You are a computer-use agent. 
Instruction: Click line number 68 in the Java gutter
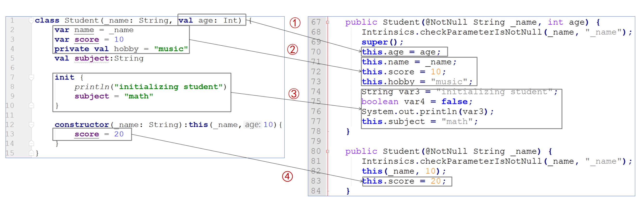tap(316, 32)
